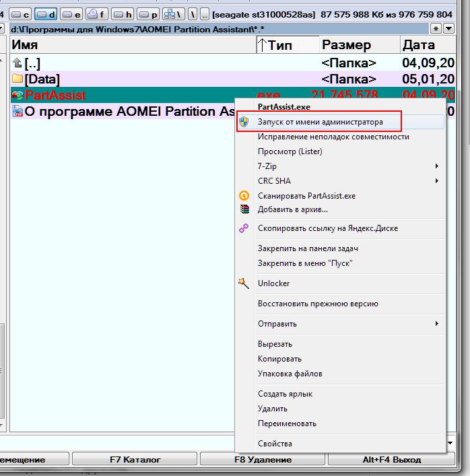Click the admin shield icon in context menu

coord(244,122)
